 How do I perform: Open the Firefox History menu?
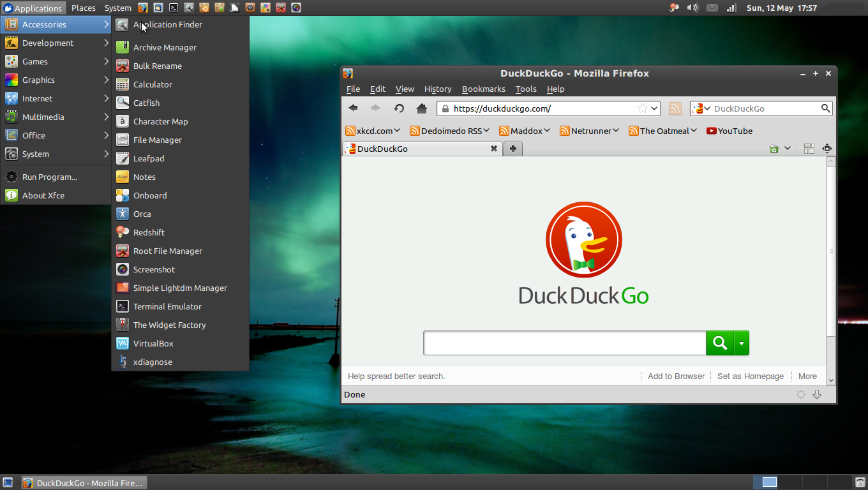(x=438, y=89)
